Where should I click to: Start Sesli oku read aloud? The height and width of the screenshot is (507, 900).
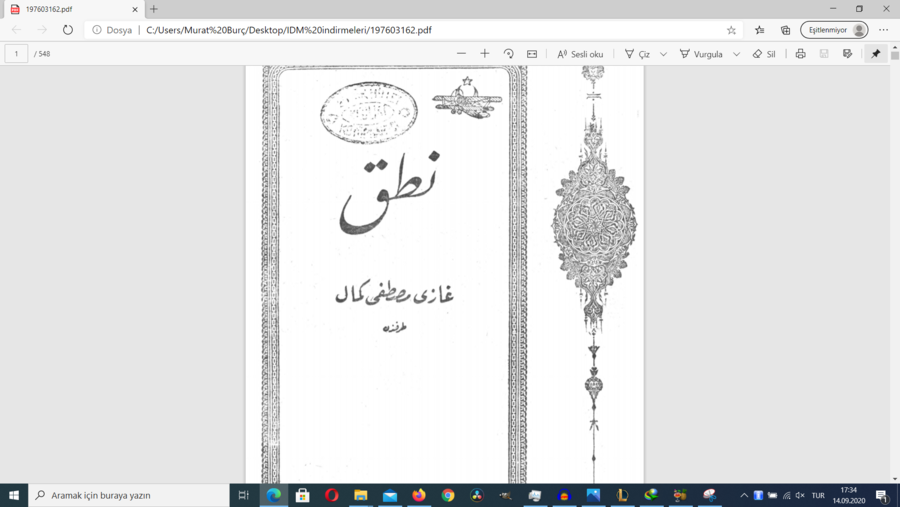580,54
